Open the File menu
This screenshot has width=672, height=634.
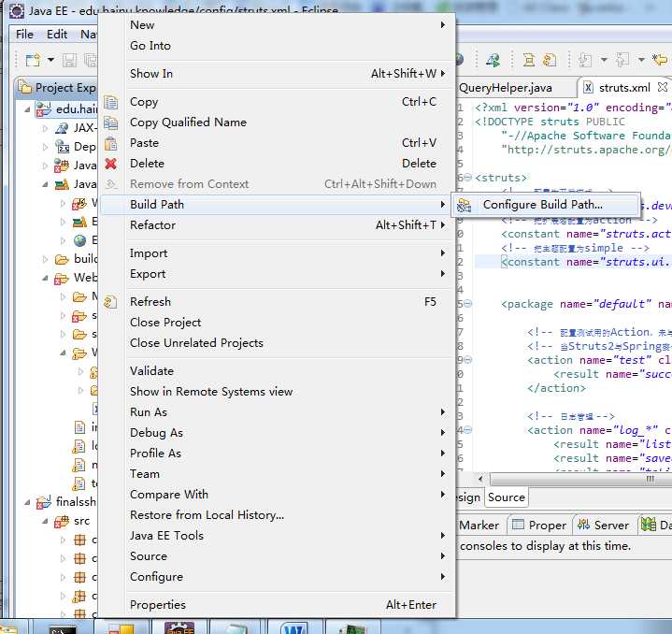24,35
